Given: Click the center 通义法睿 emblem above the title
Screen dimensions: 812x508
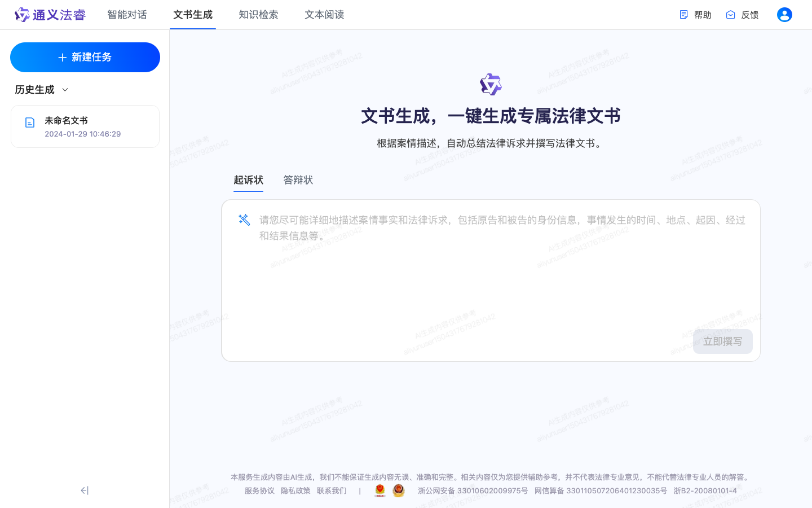Looking at the screenshot, I should [491, 84].
